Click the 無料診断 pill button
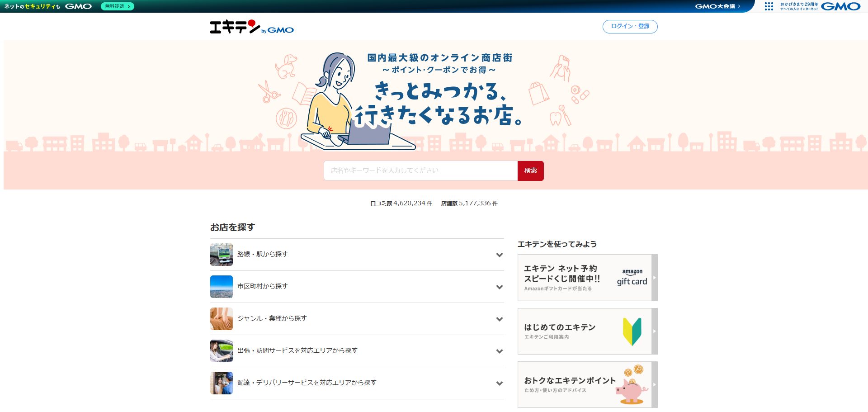Viewport: 868px width, 412px height. pyautogui.click(x=117, y=7)
